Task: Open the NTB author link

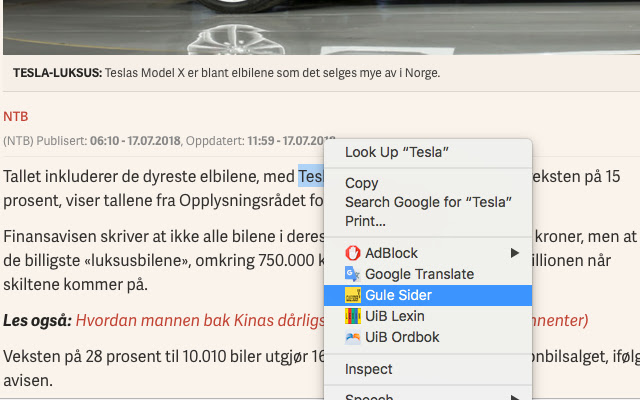Action: click(x=16, y=116)
